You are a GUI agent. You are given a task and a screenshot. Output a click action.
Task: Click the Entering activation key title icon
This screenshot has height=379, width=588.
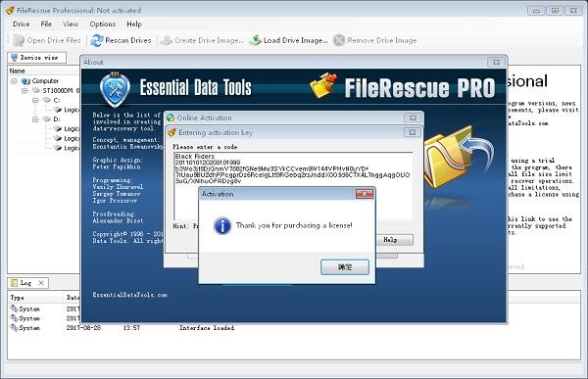(x=171, y=132)
